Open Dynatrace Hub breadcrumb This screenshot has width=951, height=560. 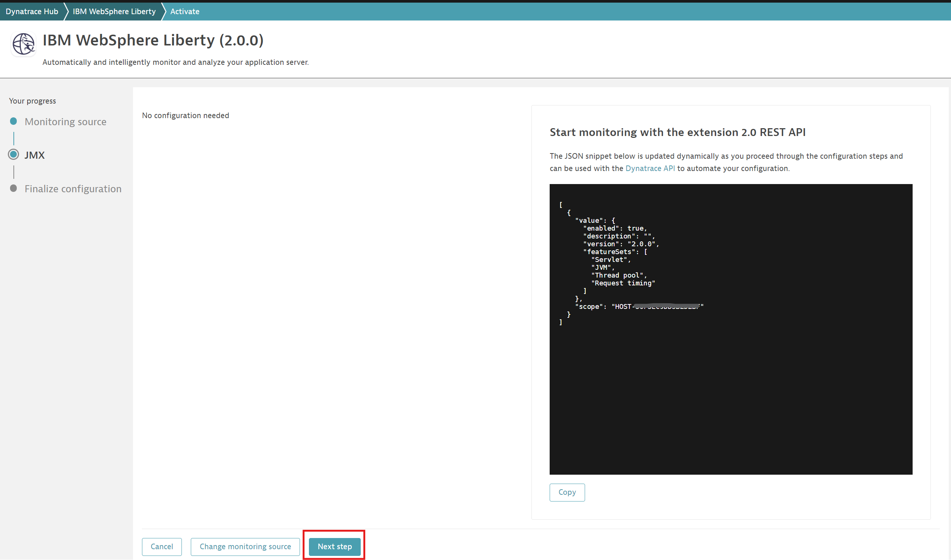[32, 11]
